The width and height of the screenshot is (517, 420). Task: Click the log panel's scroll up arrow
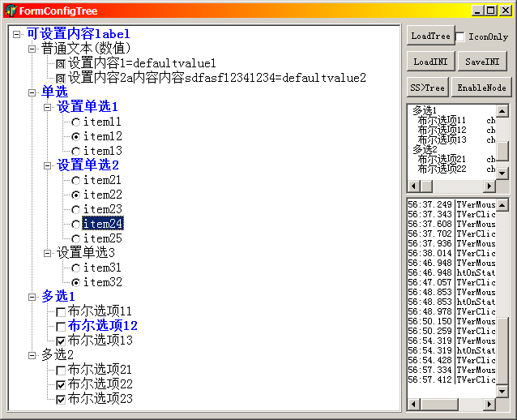click(502, 204)
